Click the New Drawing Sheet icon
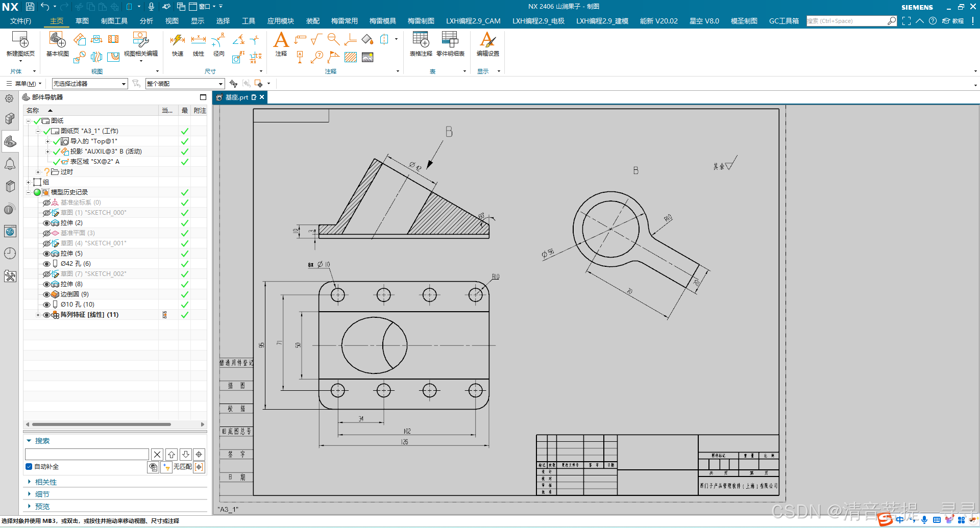This screenshot has height=528, width=980. pyautogui.click(x=20, y=40)
